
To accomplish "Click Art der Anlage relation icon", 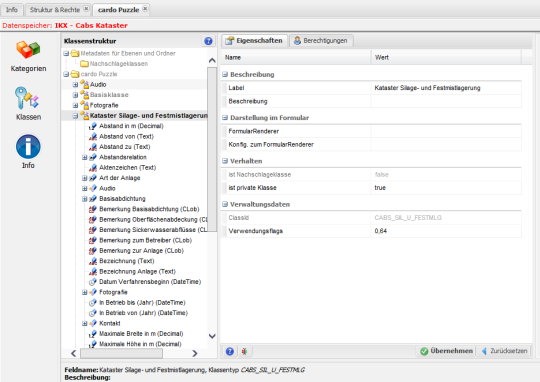I will click(93, 178).
